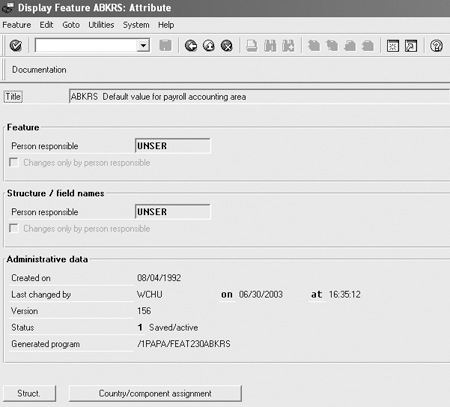
Task: Click the Help question mark icon
Action: (x=436, y=46)
